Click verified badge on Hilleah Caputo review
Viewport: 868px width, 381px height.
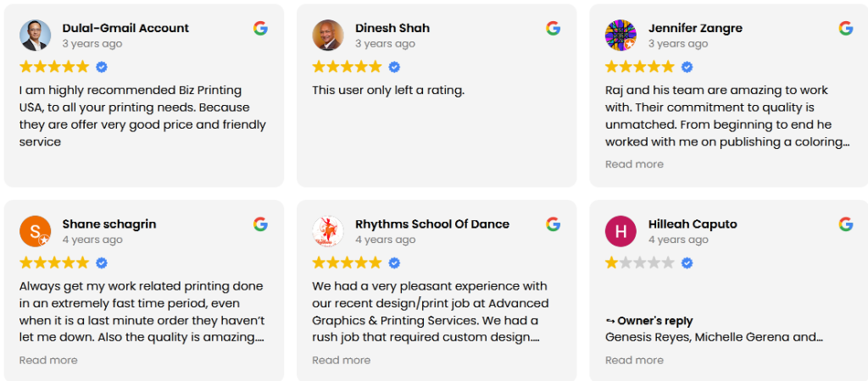(687, 263)
